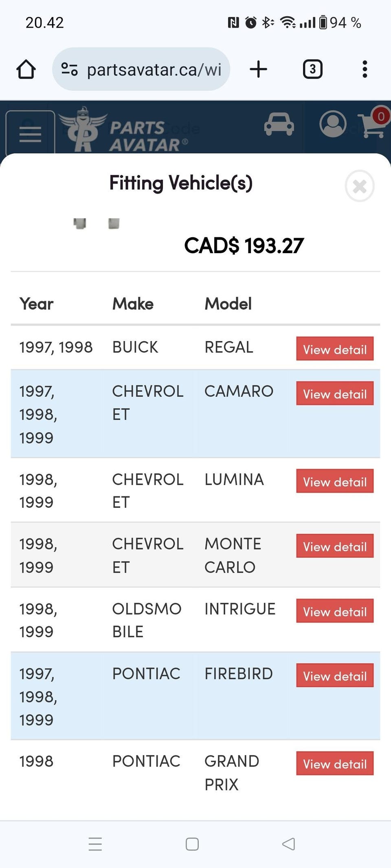View detail for Pontiac Grand Prix
Image resolution: width=391 pixels, height=868 pixels.
pyautogui.click(x=335, y=763)
